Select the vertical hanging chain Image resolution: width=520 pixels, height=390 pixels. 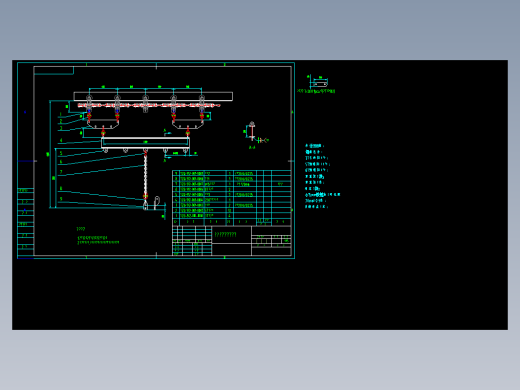pos(145,176)
